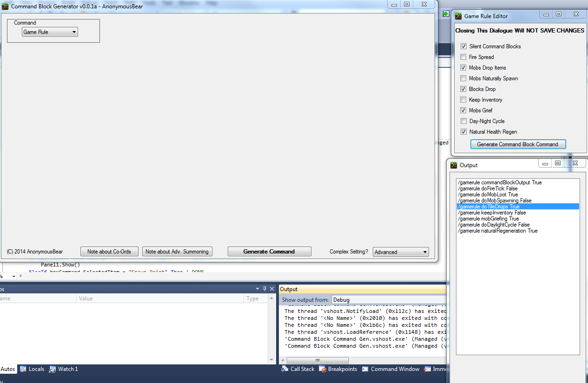This screenshot has width=588, height=383.
Task: Click Generate Command Block Command button
Action: coord(517,144)
